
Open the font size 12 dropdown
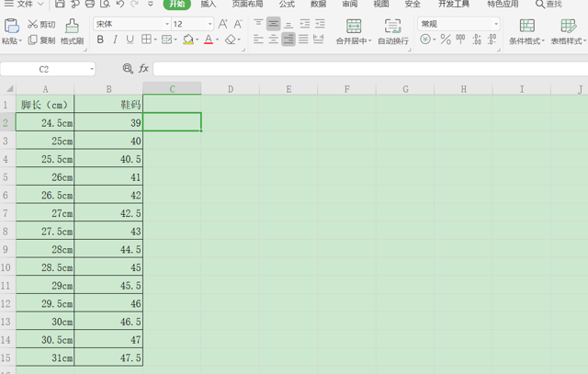click(209, 24)
